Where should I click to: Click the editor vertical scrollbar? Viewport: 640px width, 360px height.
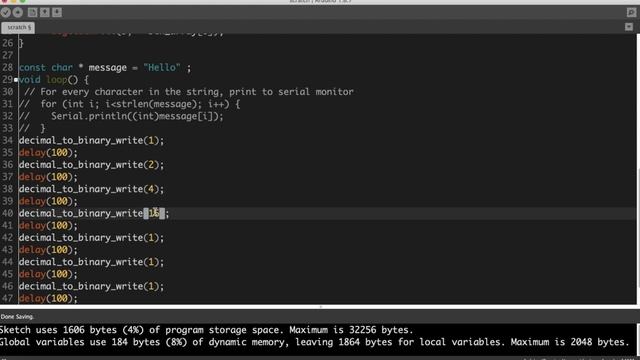(638, 169)
